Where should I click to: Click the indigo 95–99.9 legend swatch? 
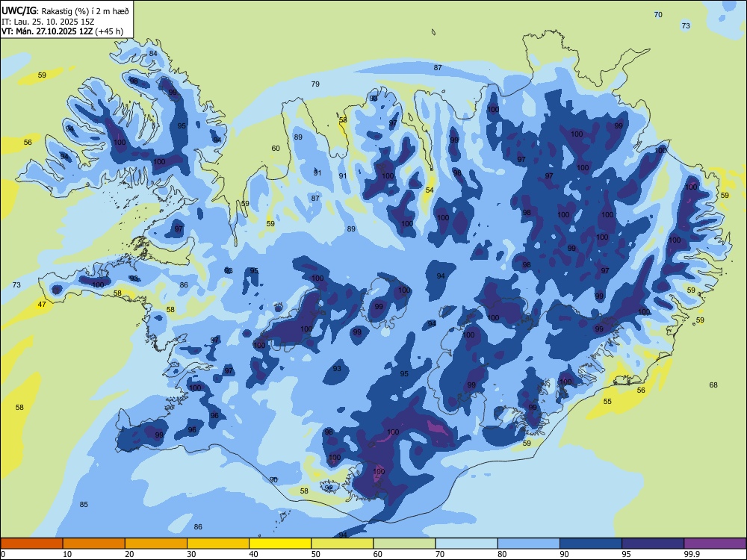point(653,544)
